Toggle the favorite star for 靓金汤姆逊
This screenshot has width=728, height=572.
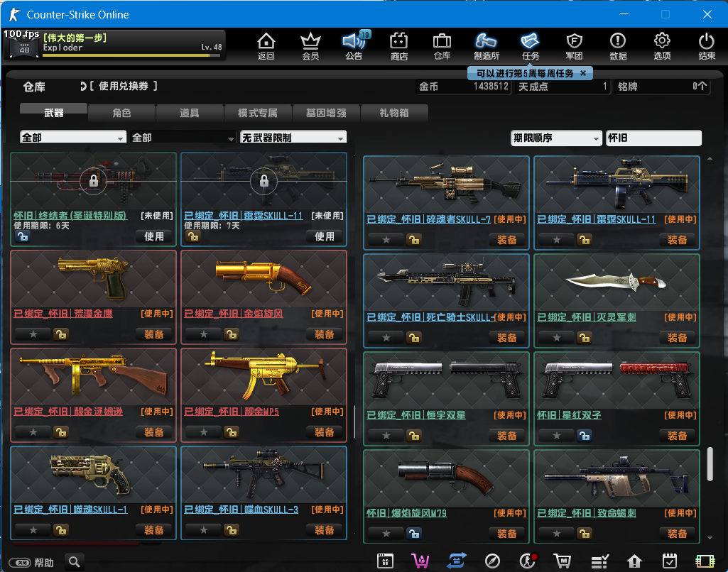point(33,432)
